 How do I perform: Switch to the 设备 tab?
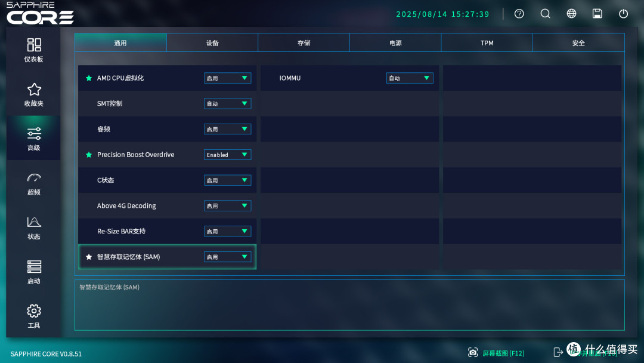212,43
